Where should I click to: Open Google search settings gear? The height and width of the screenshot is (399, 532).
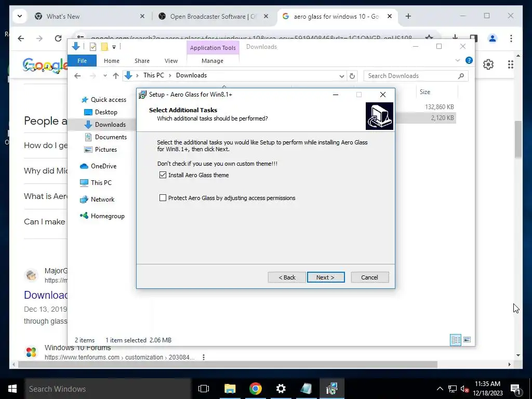coord(488,64)
